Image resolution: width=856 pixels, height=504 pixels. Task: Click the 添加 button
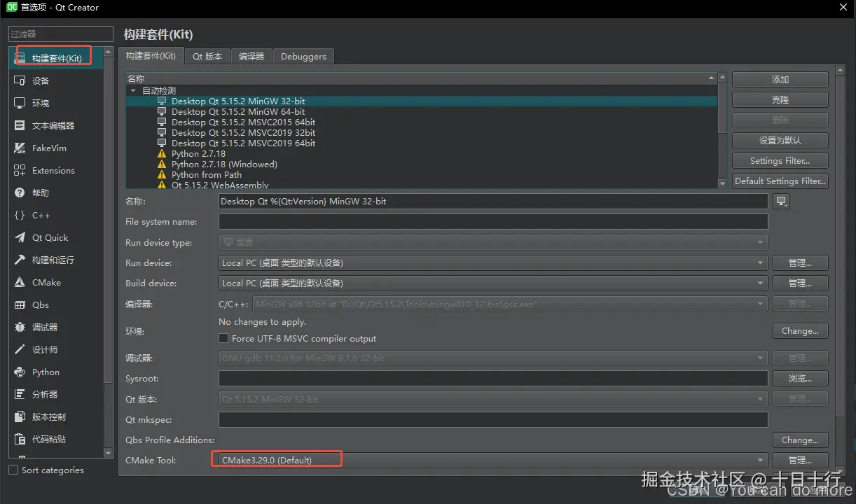click(x=780, y=80)
